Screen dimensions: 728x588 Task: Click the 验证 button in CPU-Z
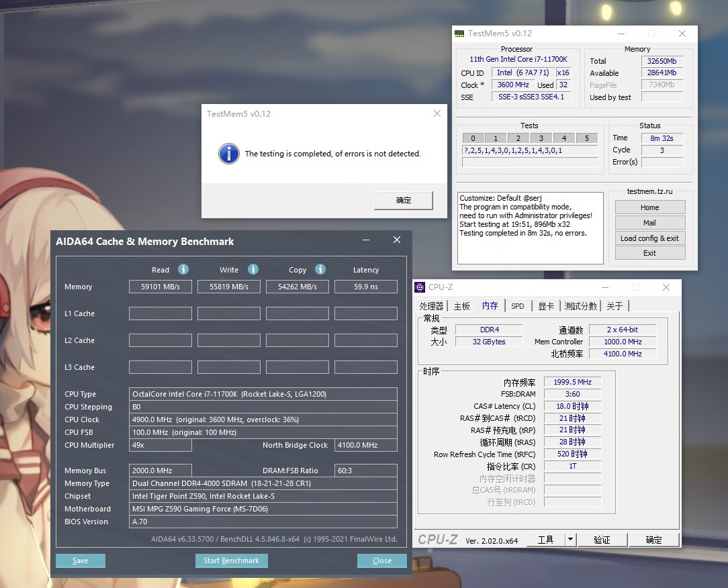coord(602,540)
